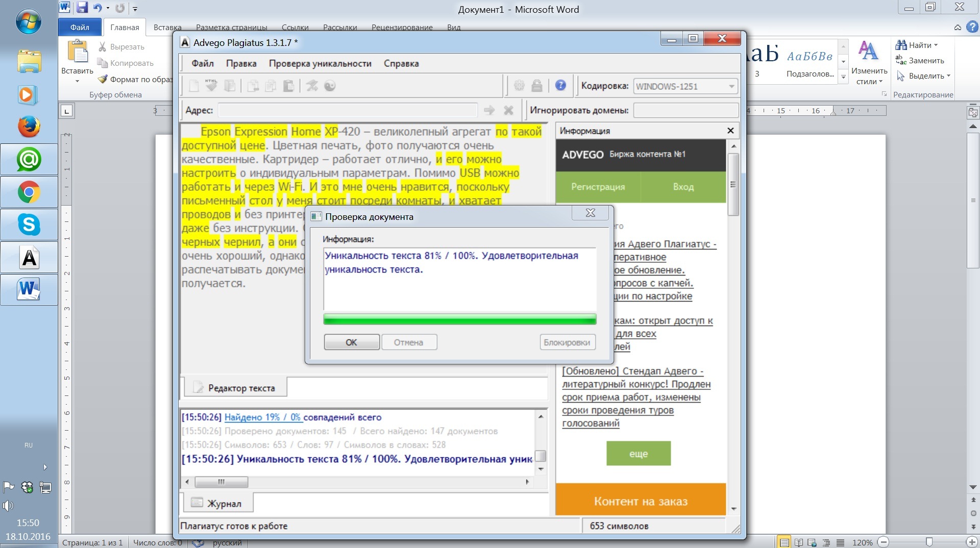This screenshot has height=548, width=980.
Task: Switch to Print Layout view in Word
Action: (784, 542)
